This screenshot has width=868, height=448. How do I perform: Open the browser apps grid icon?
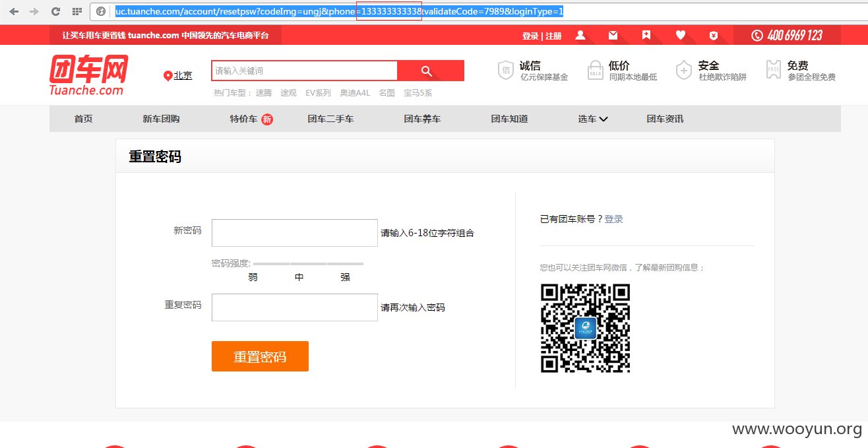tap(77, 11)
